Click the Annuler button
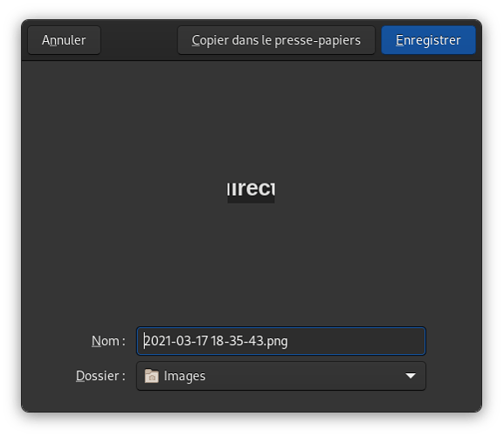Screen dimensions: 504x437 click(64, 40)
